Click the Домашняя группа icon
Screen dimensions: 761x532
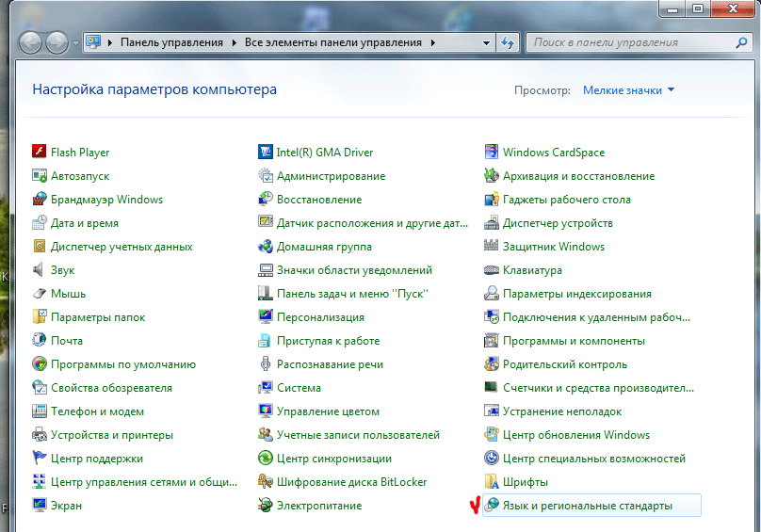[x=266, y=247]
